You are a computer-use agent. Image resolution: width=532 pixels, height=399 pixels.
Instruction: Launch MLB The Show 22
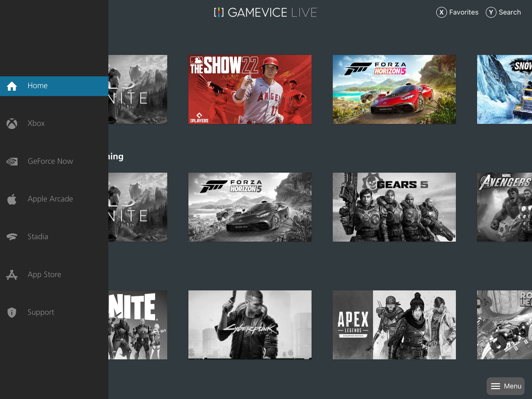click(x=250, y=89)
